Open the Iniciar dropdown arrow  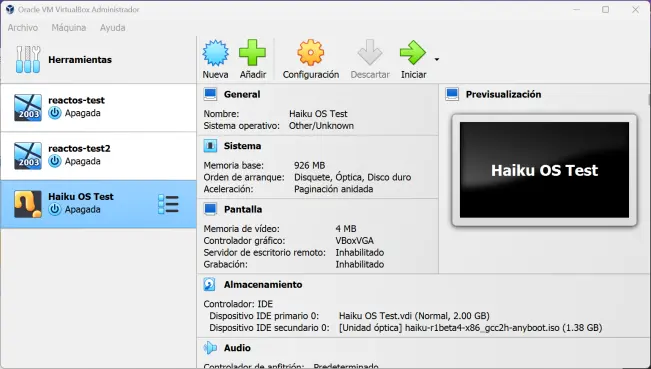tap(437, 59)
